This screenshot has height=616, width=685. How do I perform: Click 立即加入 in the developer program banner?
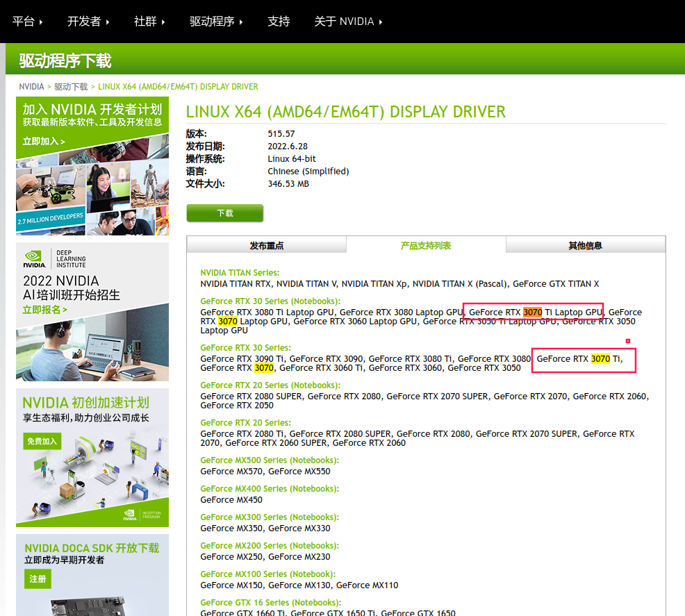tap(44, 142)
